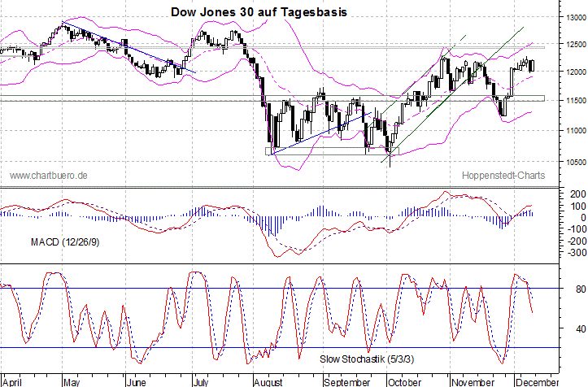Click the 'Slow Stochastik (5/3/3)' label
The image size is (588, 387).
pos(367,359)
